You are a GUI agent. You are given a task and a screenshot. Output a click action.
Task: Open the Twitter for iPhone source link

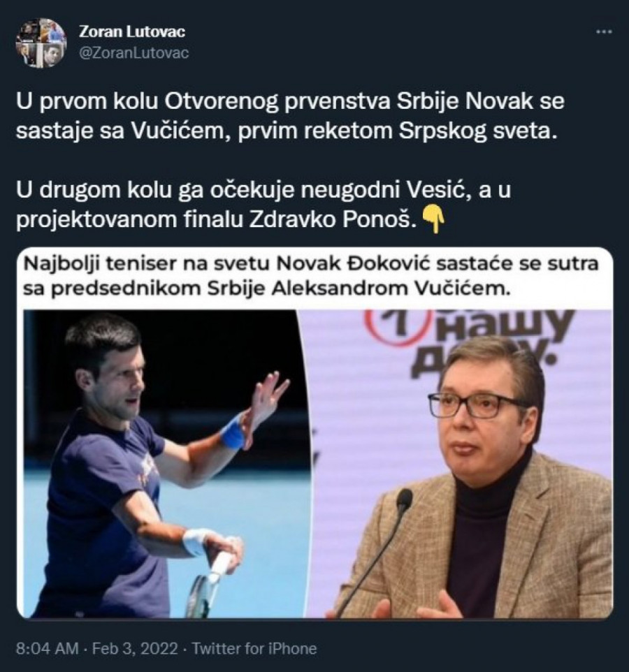pos(254,648)
